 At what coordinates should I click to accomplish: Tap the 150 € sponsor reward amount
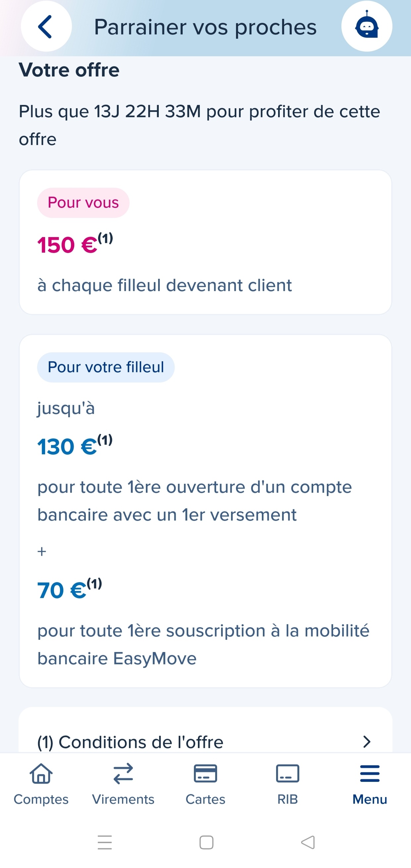67,245
